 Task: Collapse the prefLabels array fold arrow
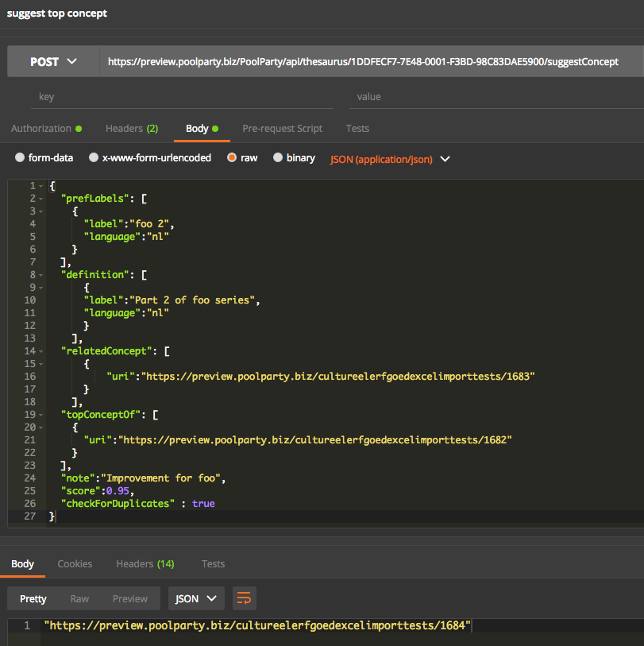pos(40,199)
